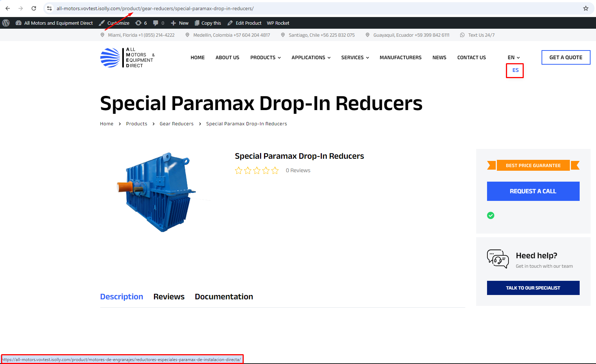596x364 pixels.
Task: Select the Documentation tab
Action: click(224, 297)
